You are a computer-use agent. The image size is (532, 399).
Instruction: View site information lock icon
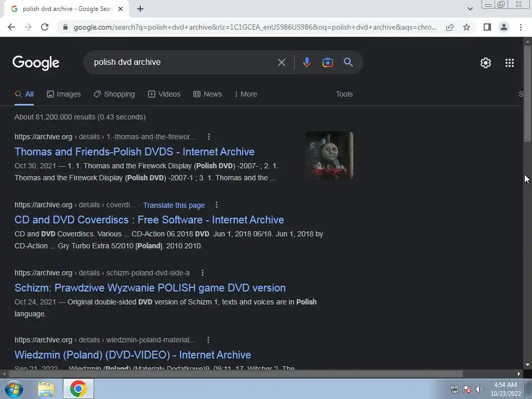pos(65,27)
